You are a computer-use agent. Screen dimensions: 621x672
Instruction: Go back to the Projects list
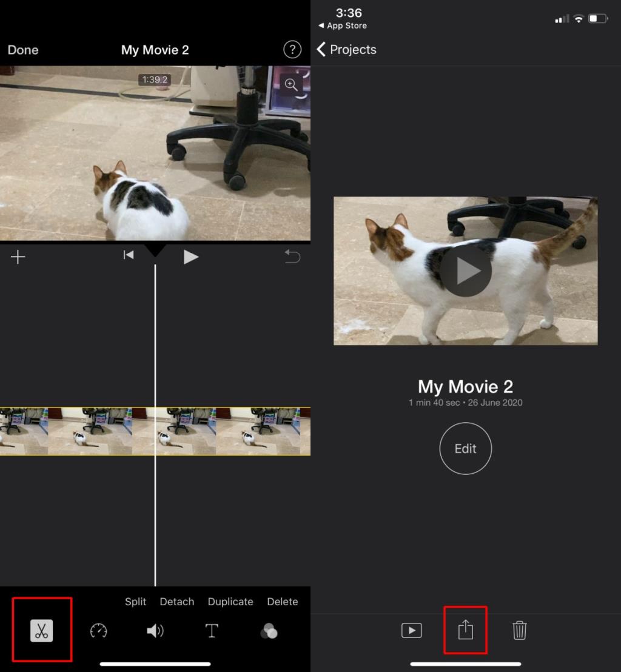346,50
